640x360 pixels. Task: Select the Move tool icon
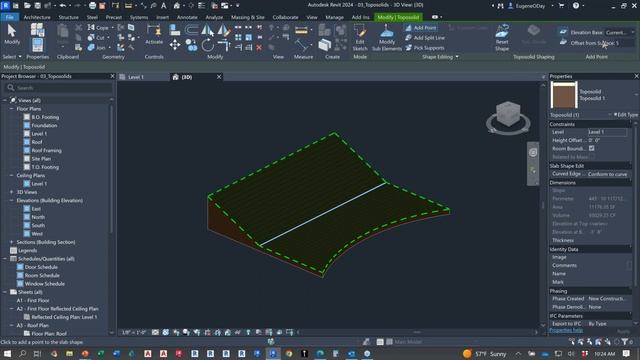coord(175,44)
